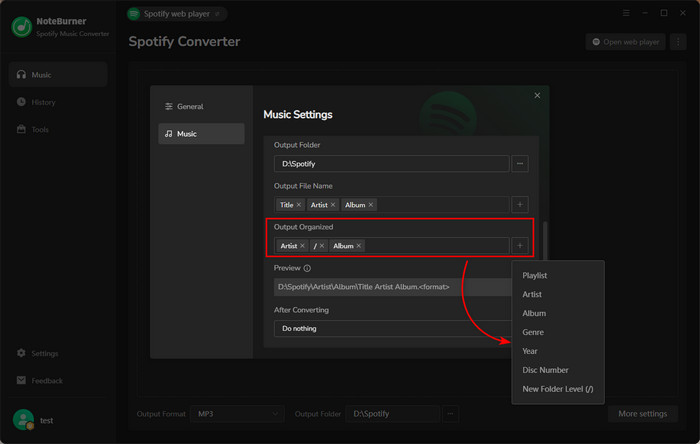700x444 pixels.
Task: Open the three-dot menu beside Open web player
Action: click(678, 42)
